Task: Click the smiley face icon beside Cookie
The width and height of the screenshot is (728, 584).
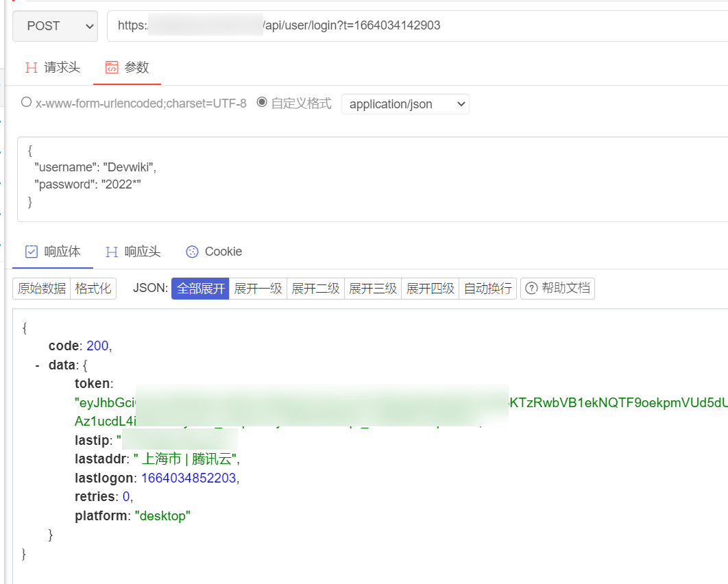Action: [x=192, y=252]
